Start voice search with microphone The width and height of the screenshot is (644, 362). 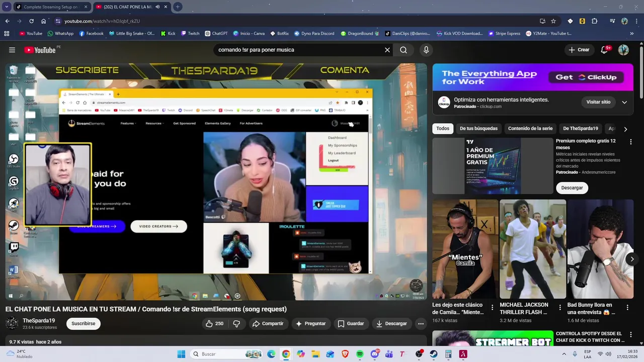[426, 50]
